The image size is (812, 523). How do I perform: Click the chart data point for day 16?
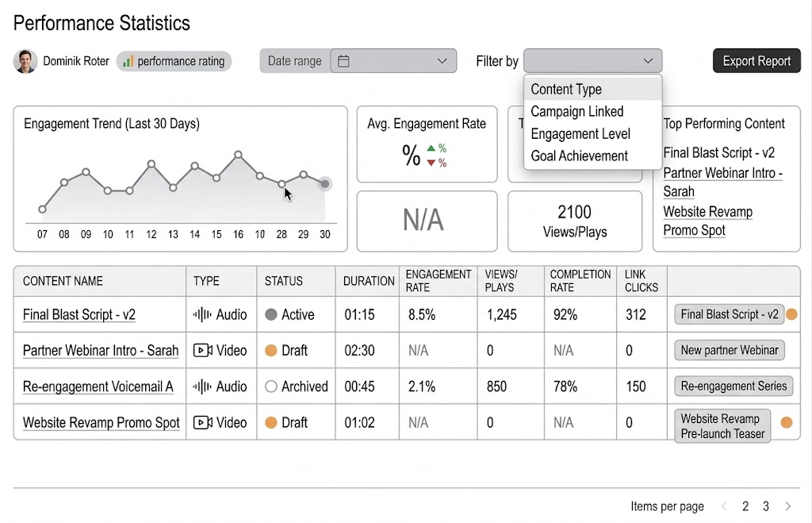coord(238,155)
